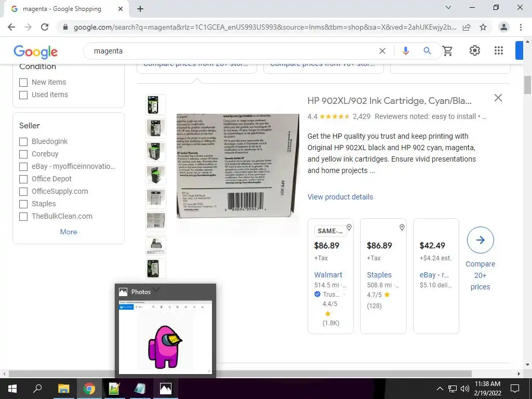
Task: Tick the Corebuy seller checkbox
Action: click(23, 154)
